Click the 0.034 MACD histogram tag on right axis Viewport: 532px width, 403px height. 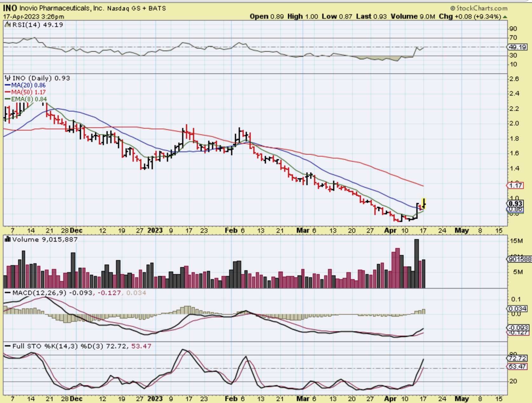click(x=517, y=309)
